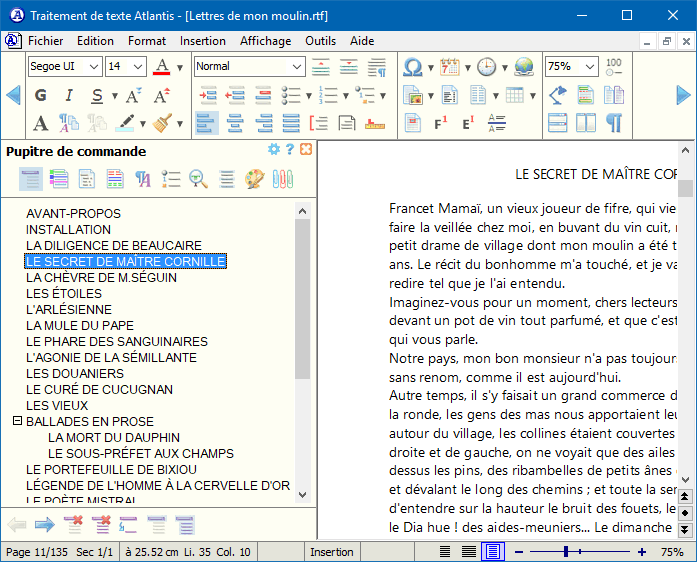Center-align the paragraph
Screen dimensions: 697x562
click(x=235, y=123)
